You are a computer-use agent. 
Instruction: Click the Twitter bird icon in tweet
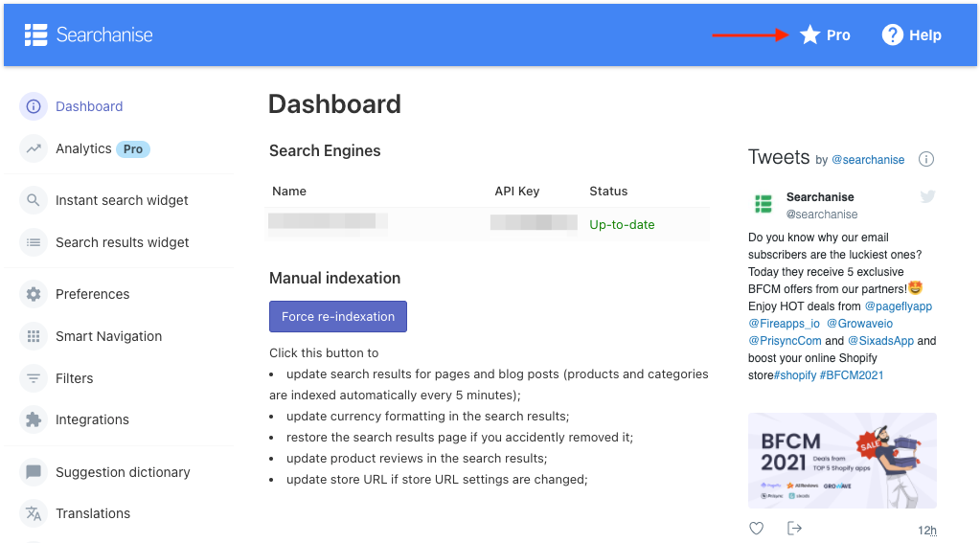927,197
